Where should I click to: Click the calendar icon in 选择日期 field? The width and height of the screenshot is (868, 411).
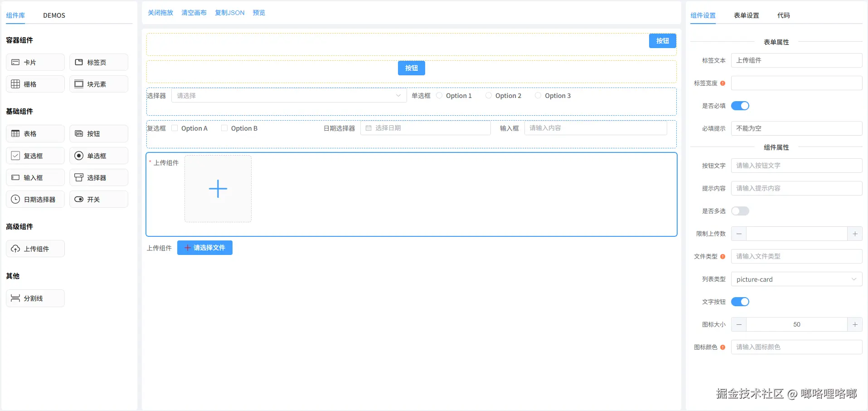click(369, 128)
